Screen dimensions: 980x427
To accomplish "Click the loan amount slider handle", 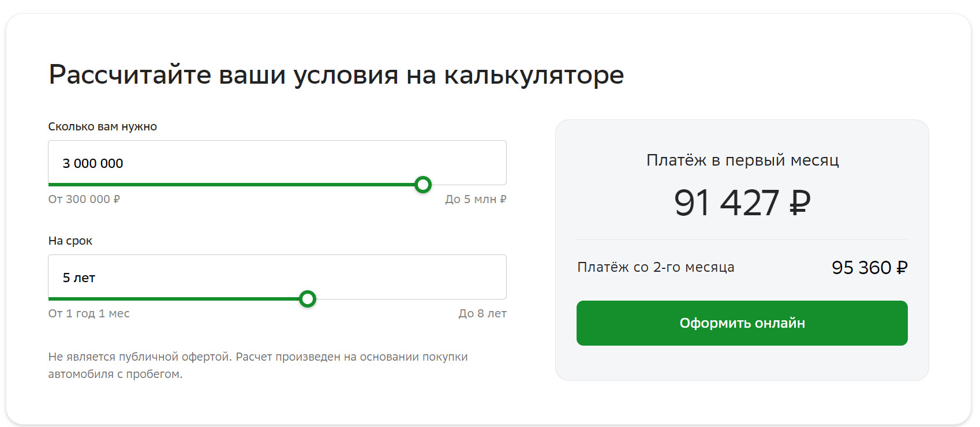I will tap(423, 185).
